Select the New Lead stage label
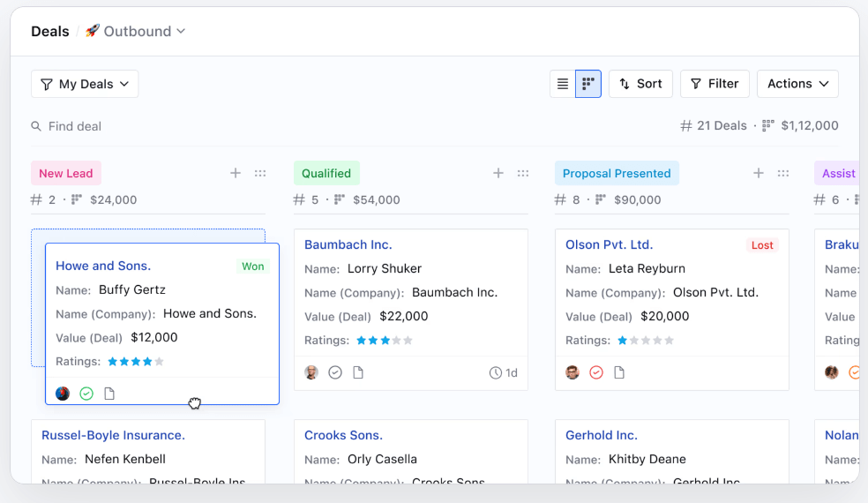Screen dimensions: 868x503 point(66,173)
